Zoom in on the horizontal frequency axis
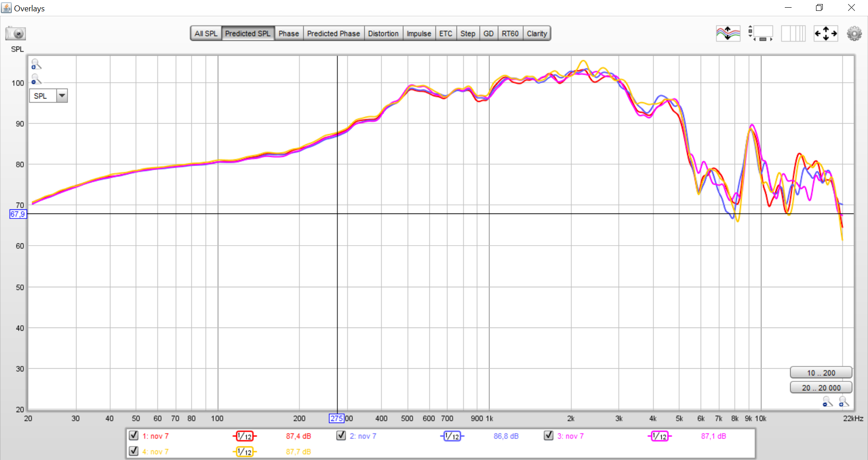This screenshot has height=460, width=868. [844, 401]
